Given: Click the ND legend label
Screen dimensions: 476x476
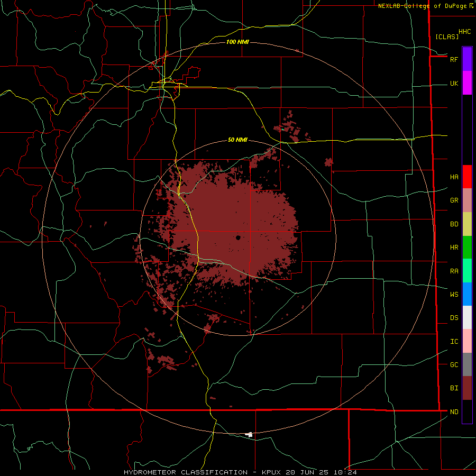Looking at the screenshot, I should click(454, 412).
